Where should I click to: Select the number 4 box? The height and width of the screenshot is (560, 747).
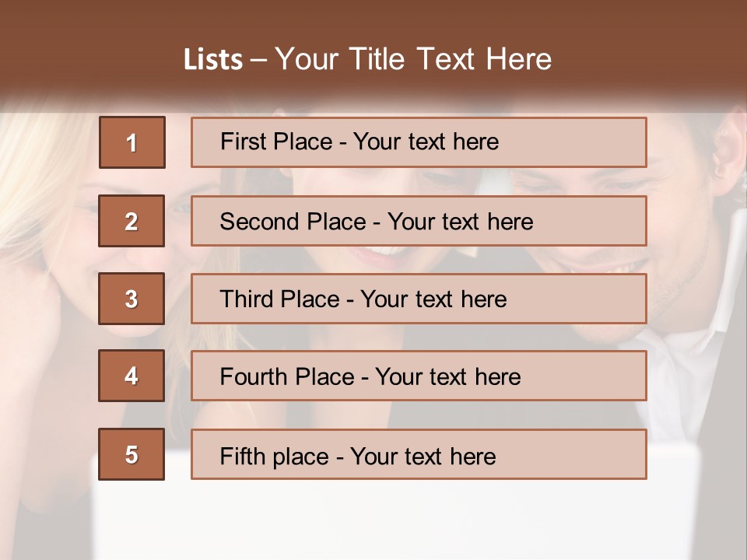(132, 376)
